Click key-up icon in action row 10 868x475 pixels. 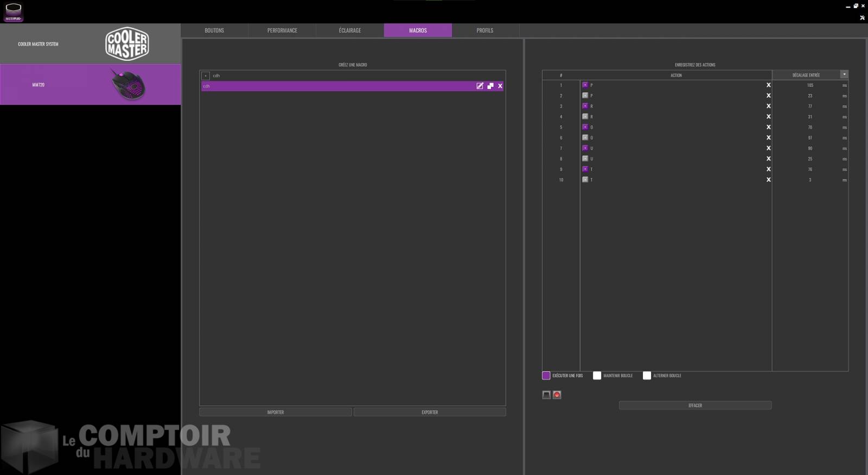click(585, 179)
